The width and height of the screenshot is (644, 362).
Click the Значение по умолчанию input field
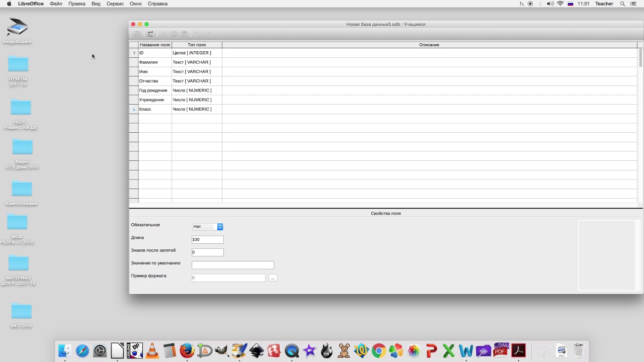click(x=233, y=265)
